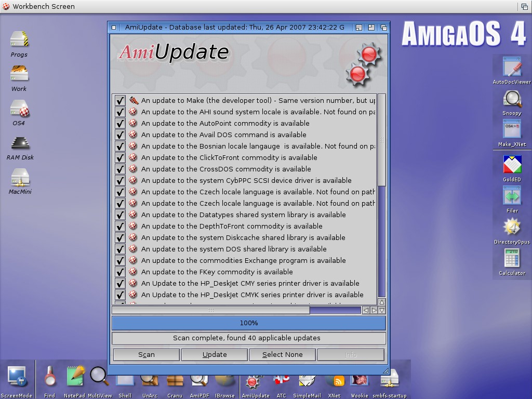The height and width of the screenshot is (399, 532).
Task: Deselect the FKey commodity update checkbox
Action: [120, 272]
